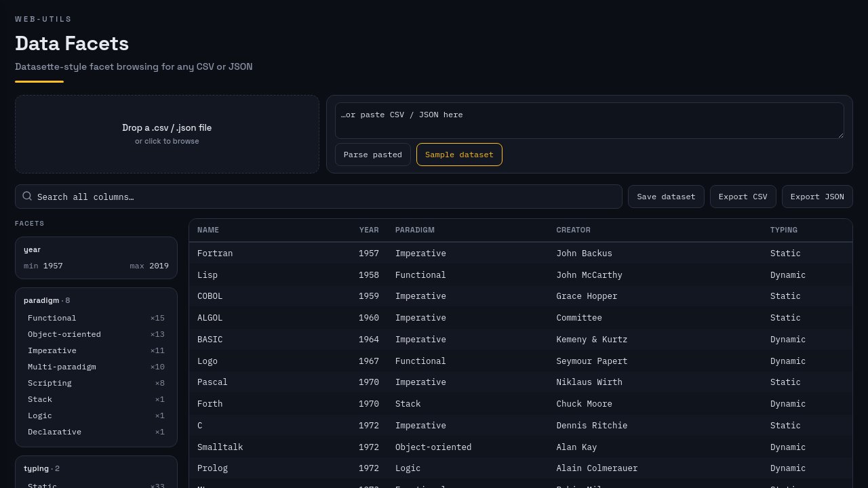Screen dimensions: 868x488
Task: Select the Fortran name cell
Action: (215, 253)
